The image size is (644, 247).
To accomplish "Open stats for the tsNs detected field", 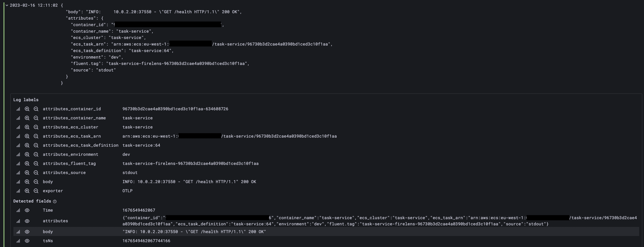I will point(18,241).
